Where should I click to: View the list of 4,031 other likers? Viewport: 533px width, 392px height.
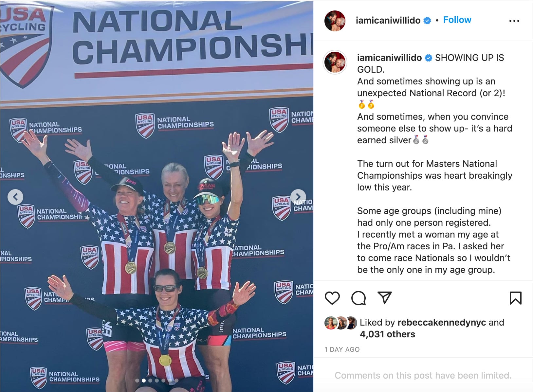[387, 334]
